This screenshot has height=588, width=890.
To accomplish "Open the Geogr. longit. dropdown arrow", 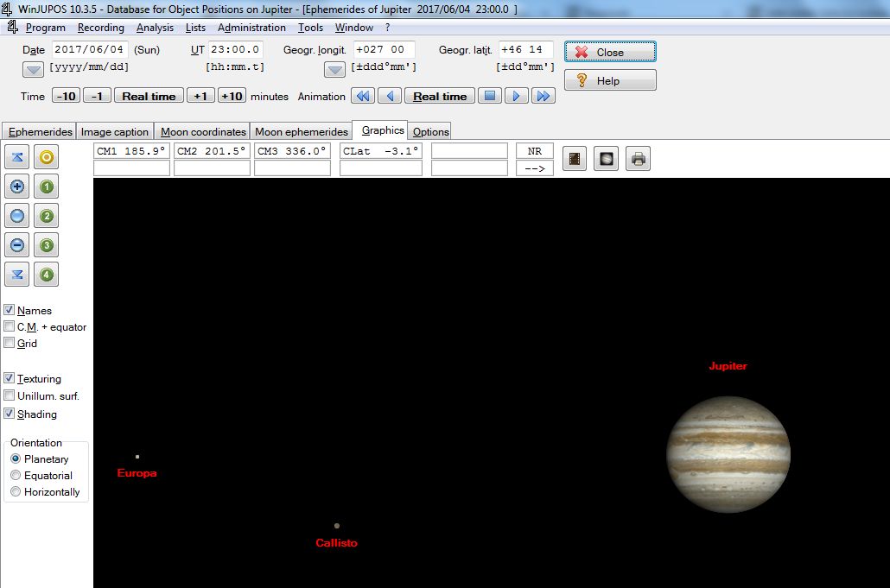I will (x=334, y=70).
